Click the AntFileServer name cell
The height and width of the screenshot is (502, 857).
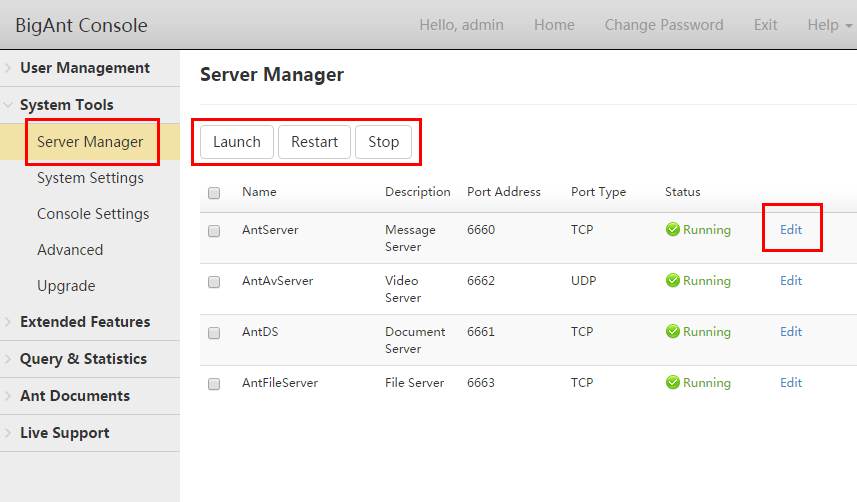tap(280, 382)
